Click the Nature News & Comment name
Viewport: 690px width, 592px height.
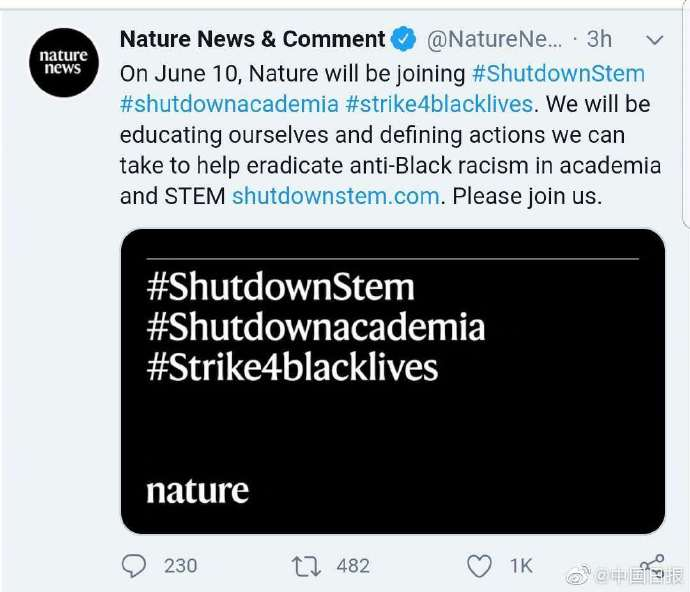252,40
